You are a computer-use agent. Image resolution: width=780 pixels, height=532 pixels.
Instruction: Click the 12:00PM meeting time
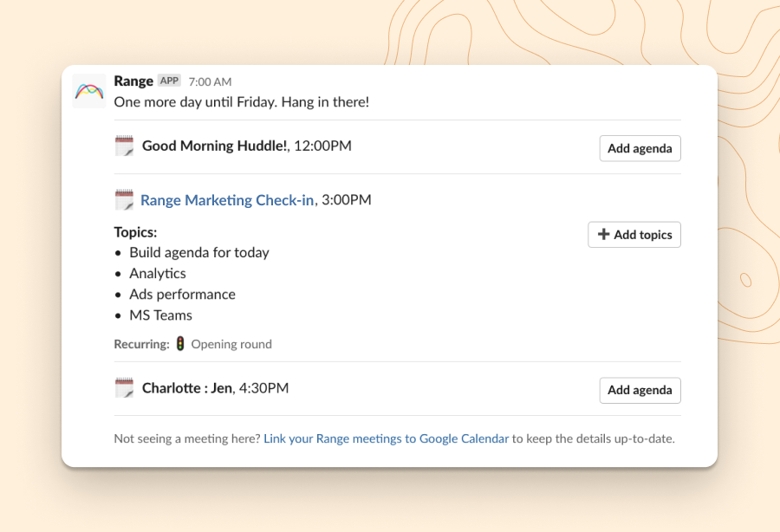pos(323,146)
